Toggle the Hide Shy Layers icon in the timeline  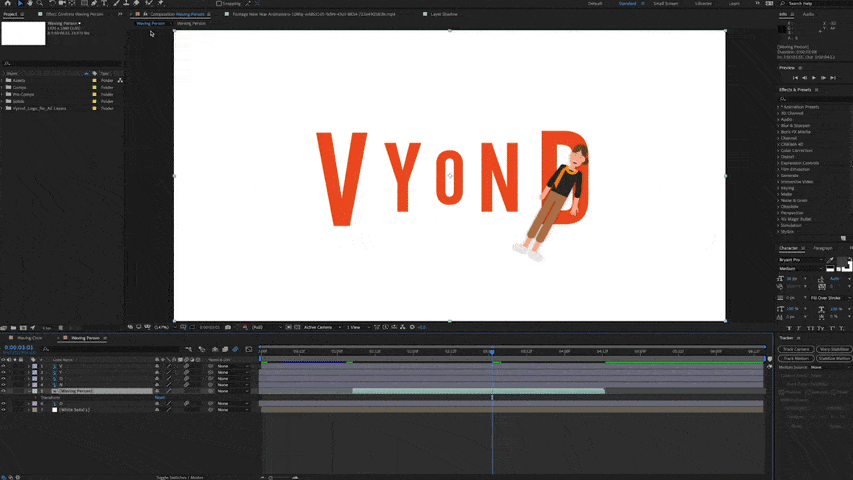tap(215, 349)
